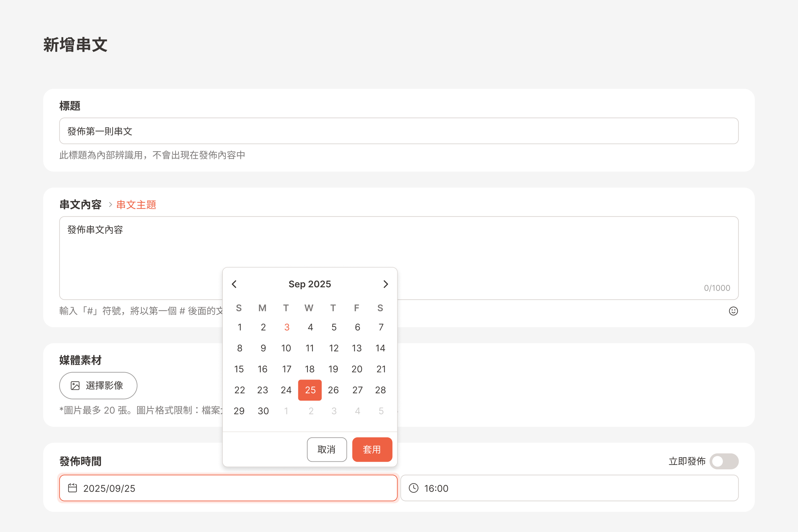Open the emoji picker smiley icon
Viewport: 798px width, 532px height.
click(x=733, y=311)
